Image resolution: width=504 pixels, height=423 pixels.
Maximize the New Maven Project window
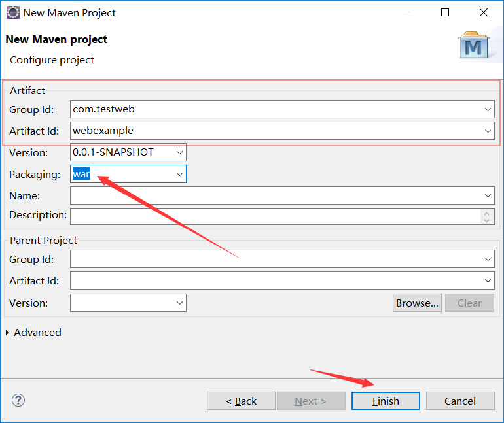(x=445, y=12)
